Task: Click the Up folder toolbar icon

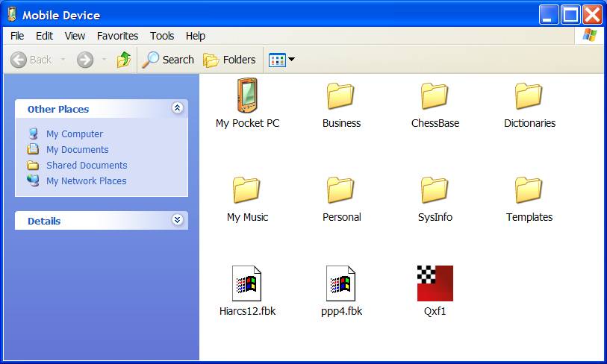Action: pos(124,60)
